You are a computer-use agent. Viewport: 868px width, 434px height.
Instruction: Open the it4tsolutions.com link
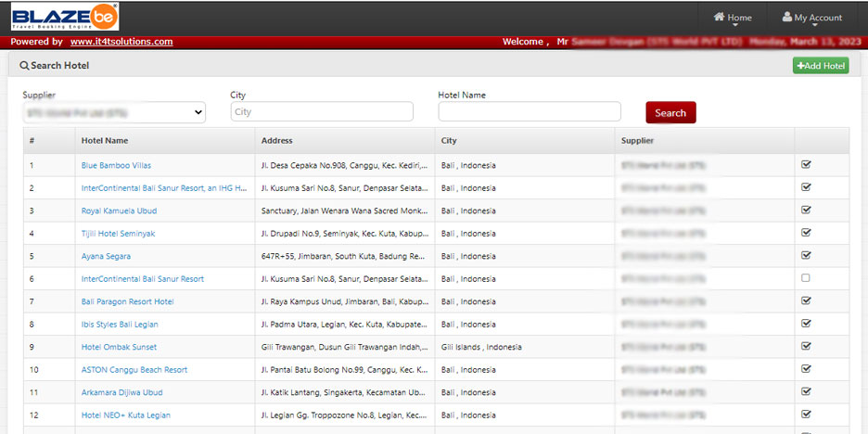(x=121, y=42)
